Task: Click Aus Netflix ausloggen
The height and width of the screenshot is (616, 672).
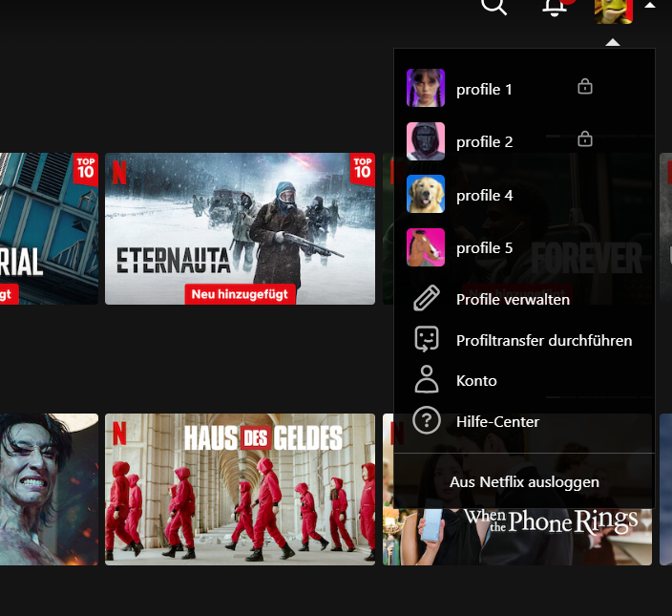Action: pyautogui.click(x=524, y=482)
